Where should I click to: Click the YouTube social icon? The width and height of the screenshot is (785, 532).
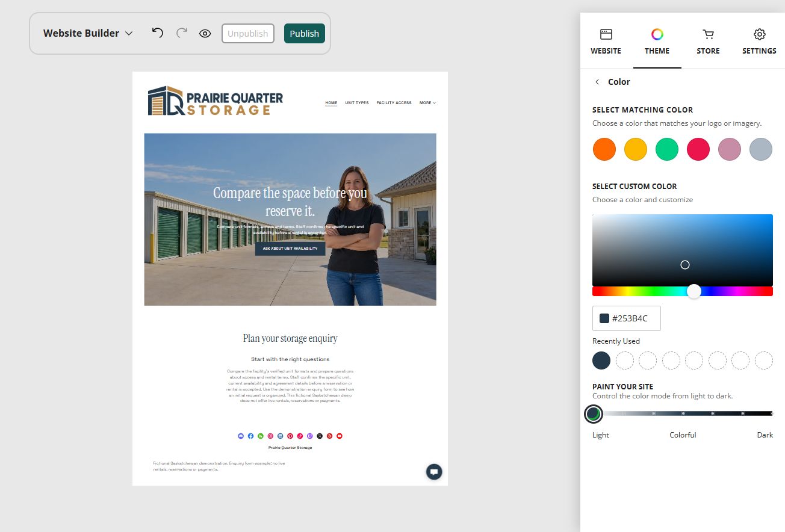[x=340, y=436]
